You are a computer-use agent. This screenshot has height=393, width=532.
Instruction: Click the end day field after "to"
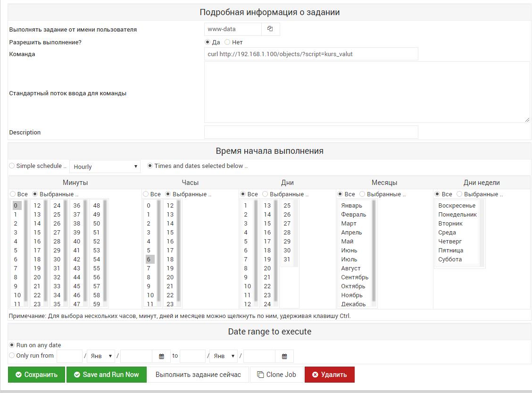tap(192, 356)
